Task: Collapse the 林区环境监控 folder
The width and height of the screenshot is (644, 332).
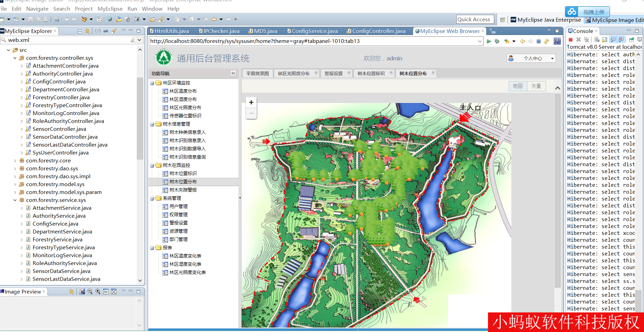Action: pos(152,83)
